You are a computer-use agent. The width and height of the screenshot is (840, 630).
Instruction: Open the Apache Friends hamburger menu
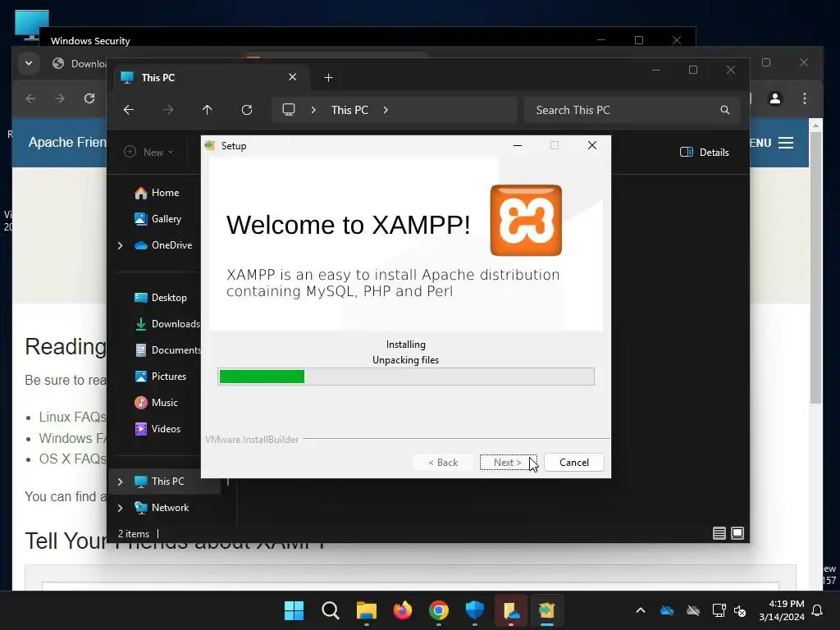point(786,143)
